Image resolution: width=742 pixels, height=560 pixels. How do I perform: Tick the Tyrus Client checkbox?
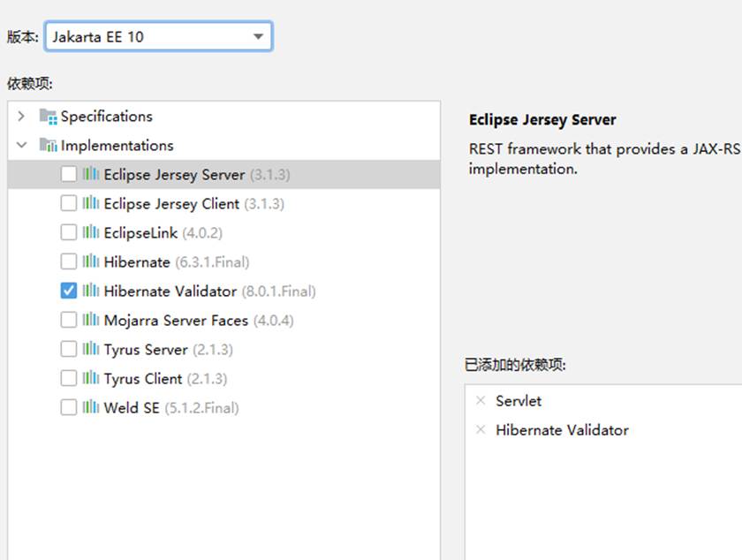69,378
